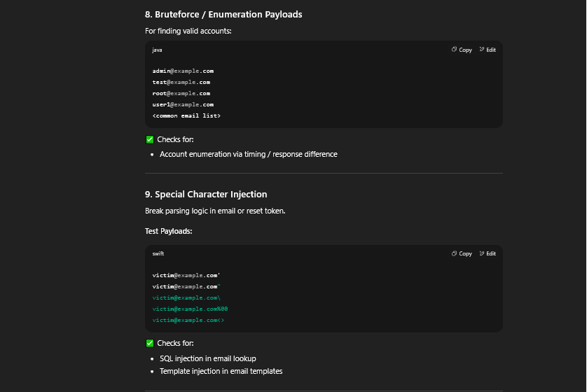Click the user1@example.com code line

click(183, 105)
